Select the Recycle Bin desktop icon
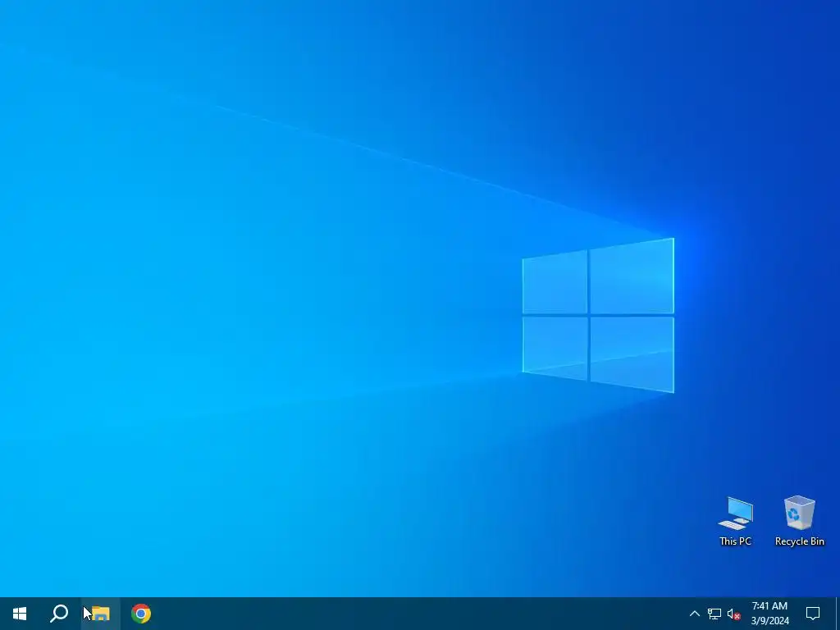This screenshot has height=630, width=840. [799, 521]
